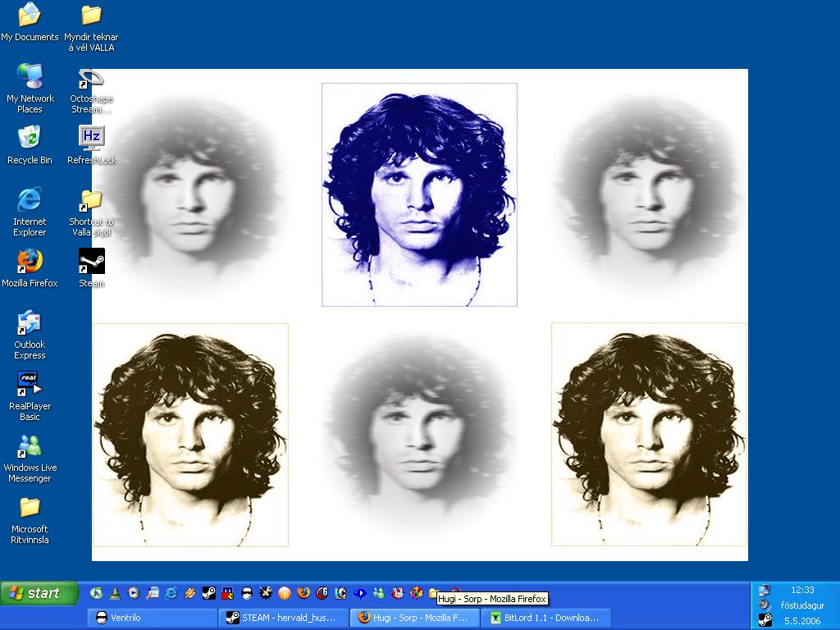Click the clock showing 12:33
Viewport: 840px width, 630px height.
(x=802, y=590)
